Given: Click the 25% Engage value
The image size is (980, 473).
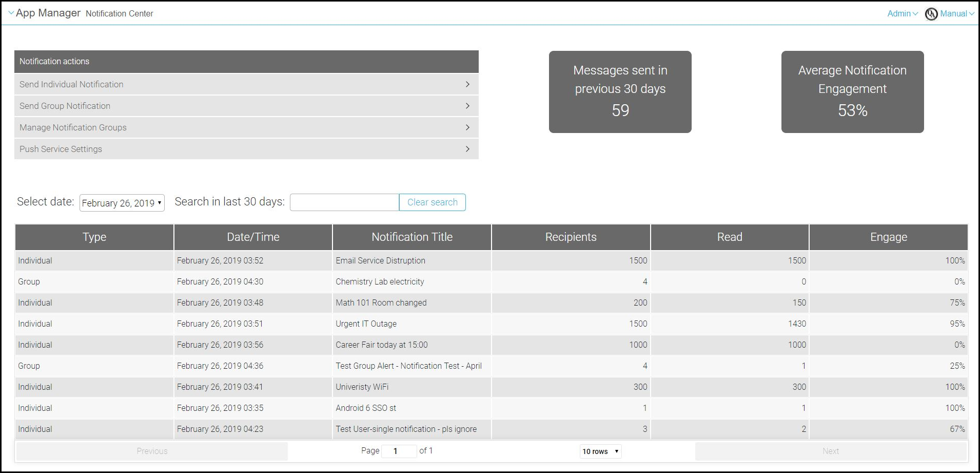Looking at the screenshot, I should click(x=957, y=366).
